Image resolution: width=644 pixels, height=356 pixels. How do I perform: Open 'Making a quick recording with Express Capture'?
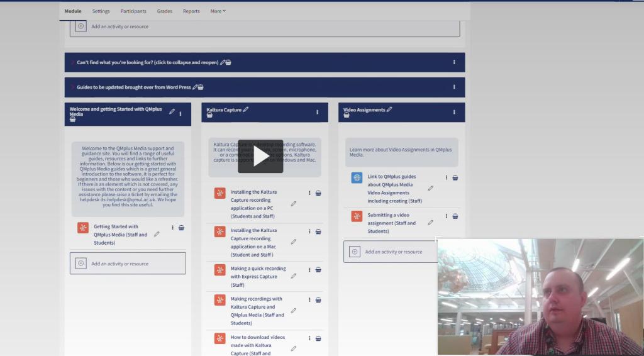tap(258, 277)
